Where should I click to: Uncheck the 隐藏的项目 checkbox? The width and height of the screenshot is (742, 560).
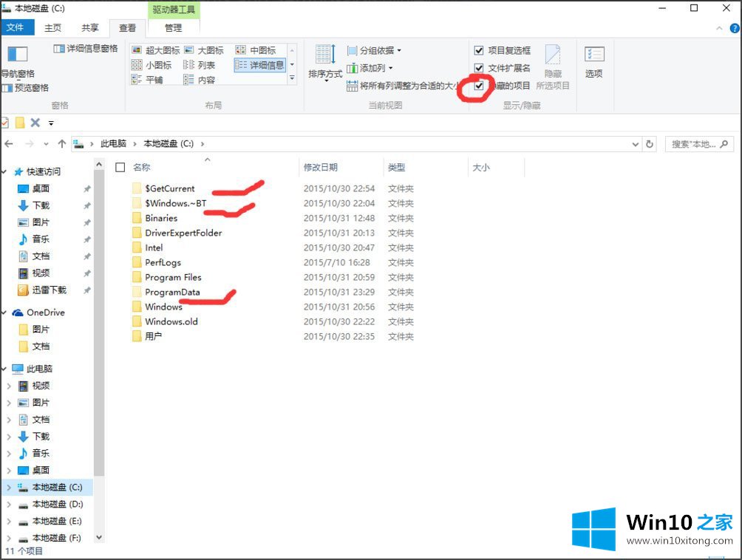(479, 86)
